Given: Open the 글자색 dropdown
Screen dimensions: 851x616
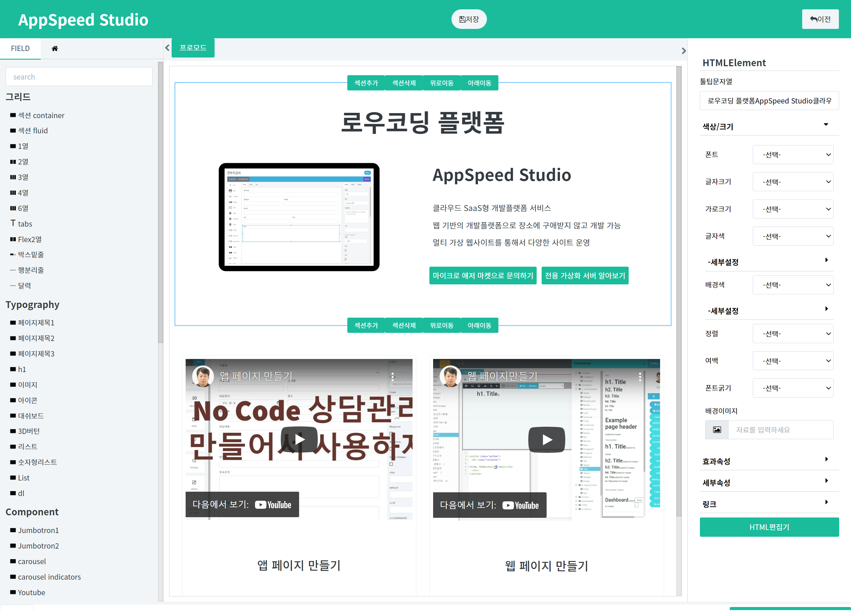Looking at the screenshot, I should click(793, 236).
